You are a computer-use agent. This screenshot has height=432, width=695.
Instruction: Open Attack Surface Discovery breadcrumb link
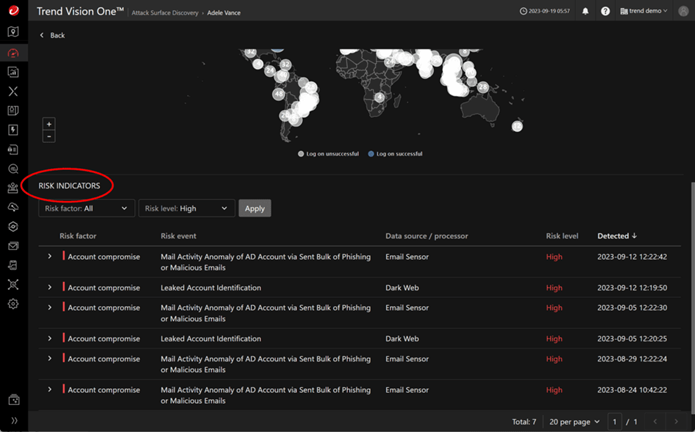pyautogui.click(x=165, y=13)
